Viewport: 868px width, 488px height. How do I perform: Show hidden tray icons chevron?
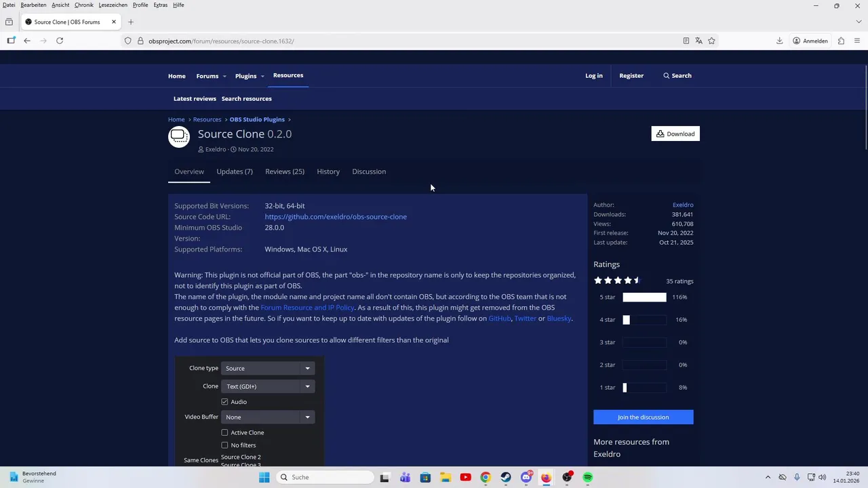[x=768, y=477]
